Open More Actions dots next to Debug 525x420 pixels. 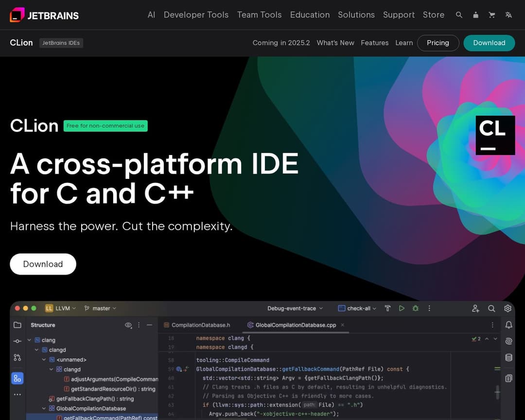(x=429, y=308)
